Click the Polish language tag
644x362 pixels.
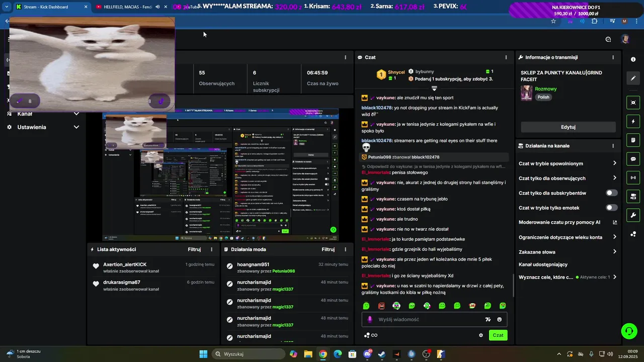pos(543,97)
